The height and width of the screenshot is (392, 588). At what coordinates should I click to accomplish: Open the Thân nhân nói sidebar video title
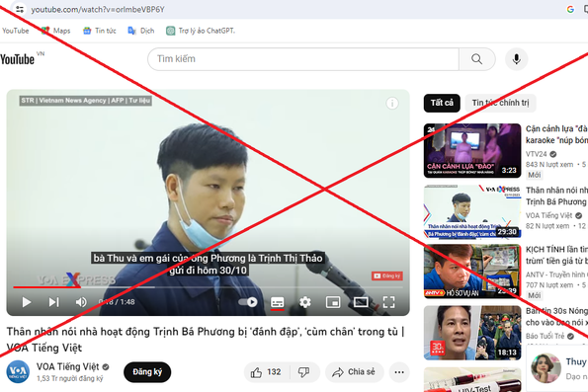point(557,196)
